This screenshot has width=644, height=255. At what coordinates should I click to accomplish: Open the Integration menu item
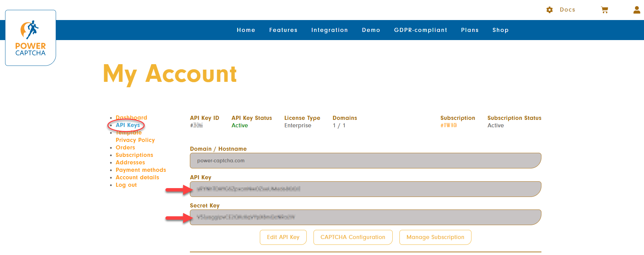click(329, 30)
